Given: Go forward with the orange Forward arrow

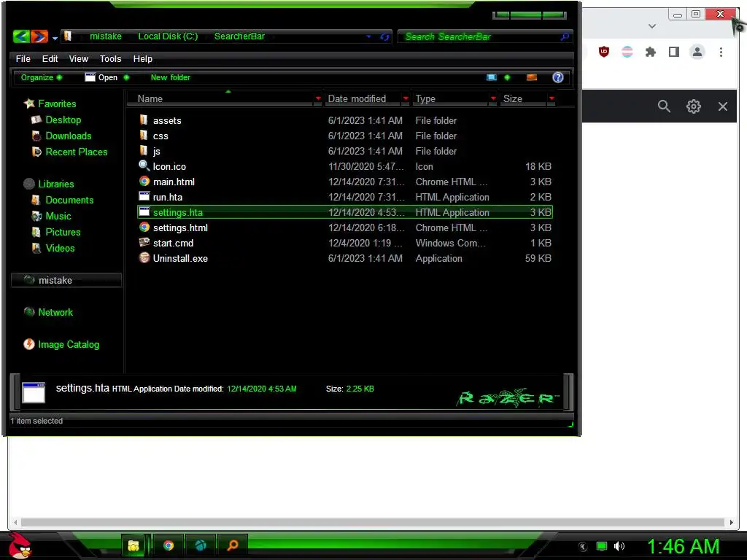Looking at the screenshot, I should pyautogui.click(x=39, y=36).
